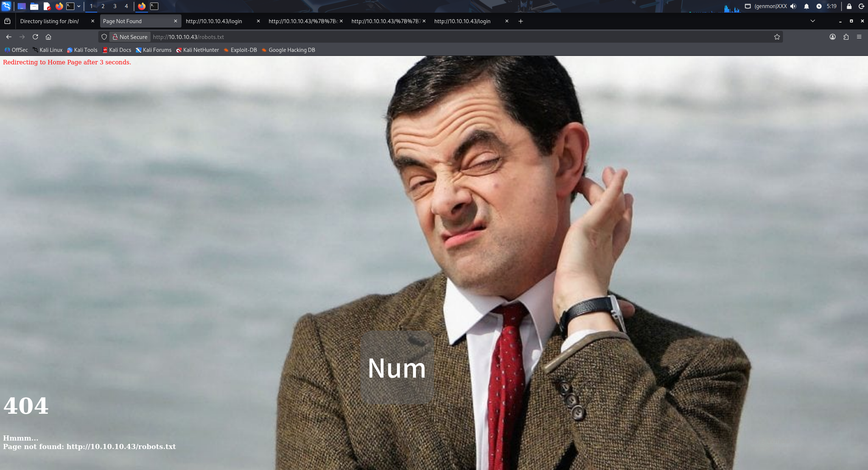Reload the current page

(35, 37)
